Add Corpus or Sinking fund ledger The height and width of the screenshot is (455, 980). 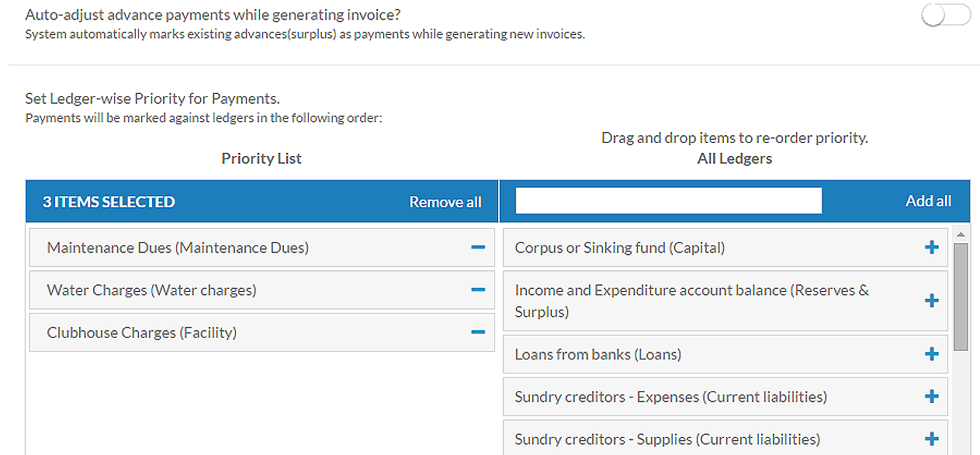click(932, 248)
